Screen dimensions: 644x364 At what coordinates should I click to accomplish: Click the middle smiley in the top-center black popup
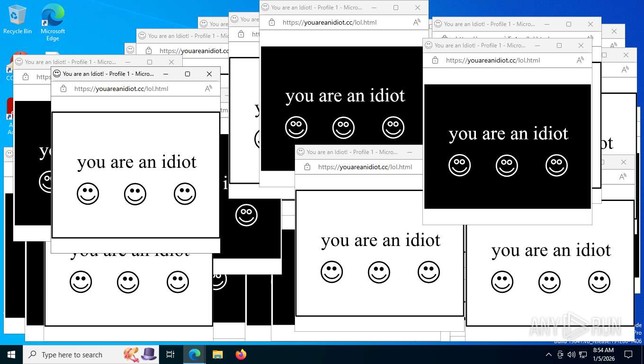click(344, 127)
